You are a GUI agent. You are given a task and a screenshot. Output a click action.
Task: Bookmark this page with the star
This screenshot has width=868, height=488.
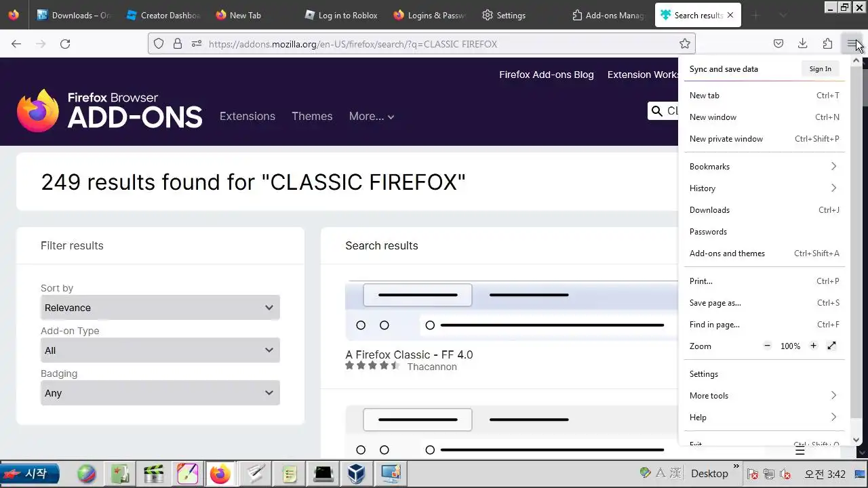[x=685, y=43]
